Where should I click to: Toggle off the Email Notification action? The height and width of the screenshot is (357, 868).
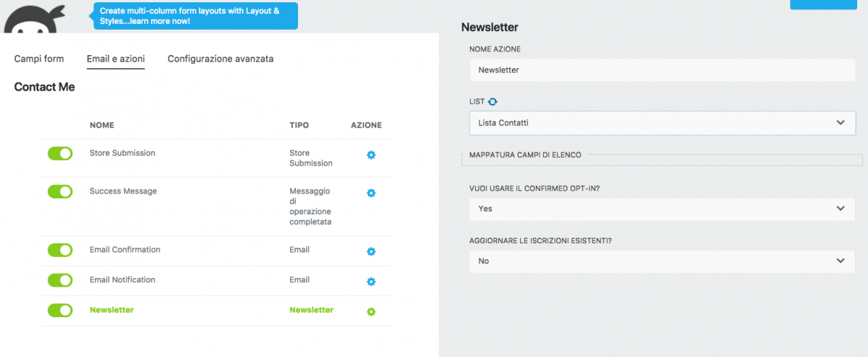(60, 280)
